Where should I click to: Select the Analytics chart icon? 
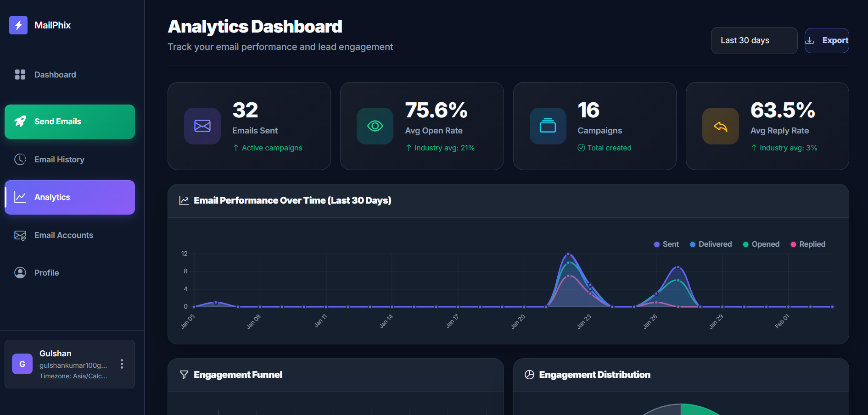(x=20, y=197)
